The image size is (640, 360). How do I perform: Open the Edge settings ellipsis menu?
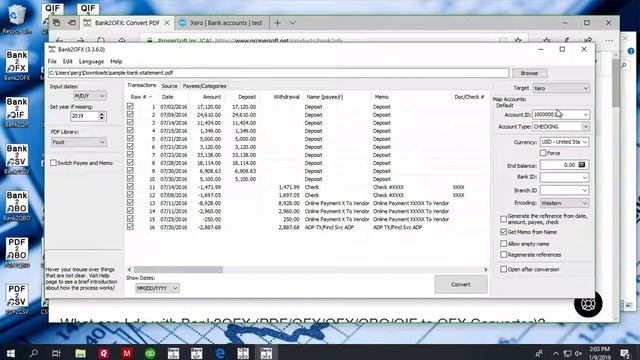coord(609,40)
